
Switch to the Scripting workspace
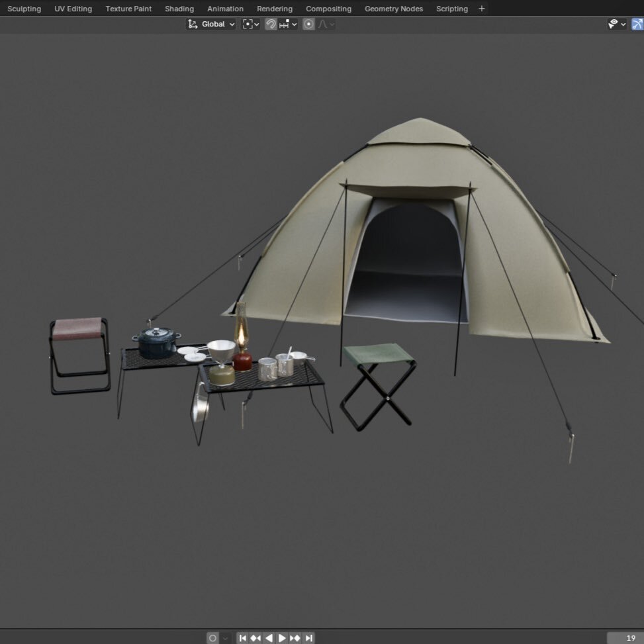pos(452,9)
